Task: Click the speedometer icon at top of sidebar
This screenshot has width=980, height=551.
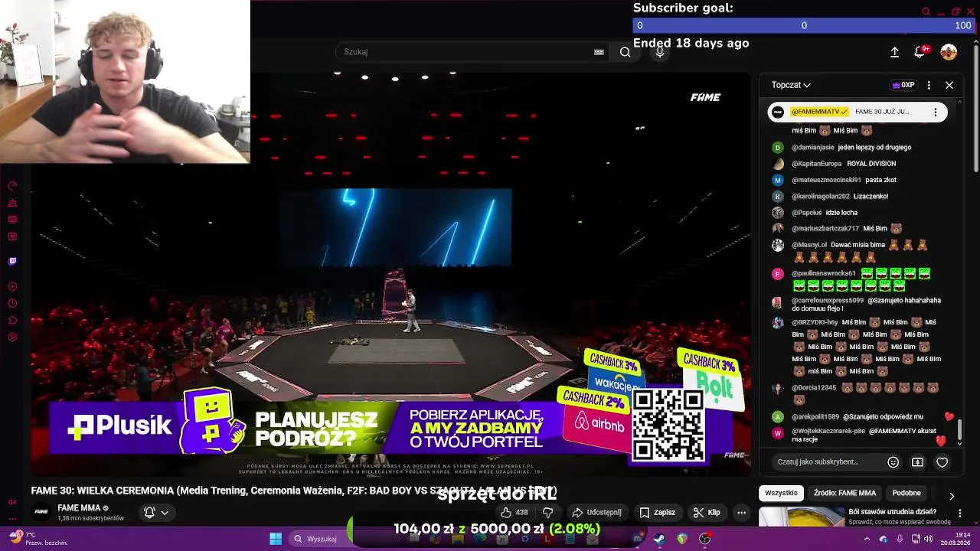Action: pyautogui.click(x=12, y=186)
